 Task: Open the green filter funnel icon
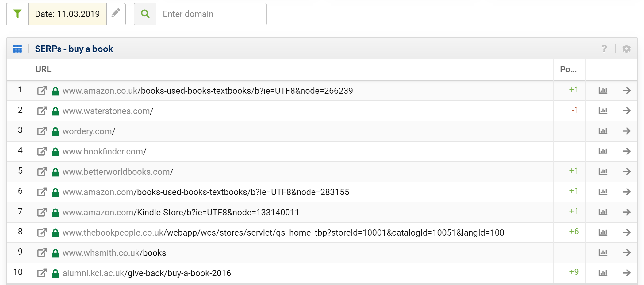(x=17, y=14)
